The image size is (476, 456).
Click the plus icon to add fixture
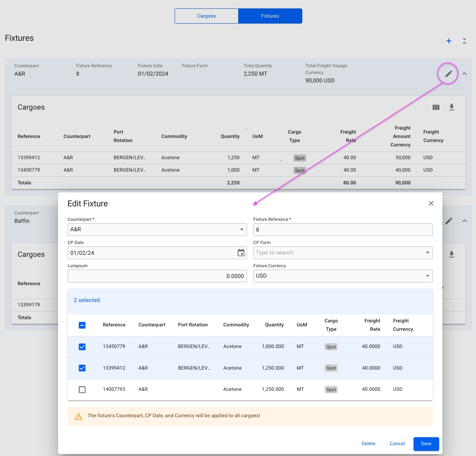(x=449, y=41)
